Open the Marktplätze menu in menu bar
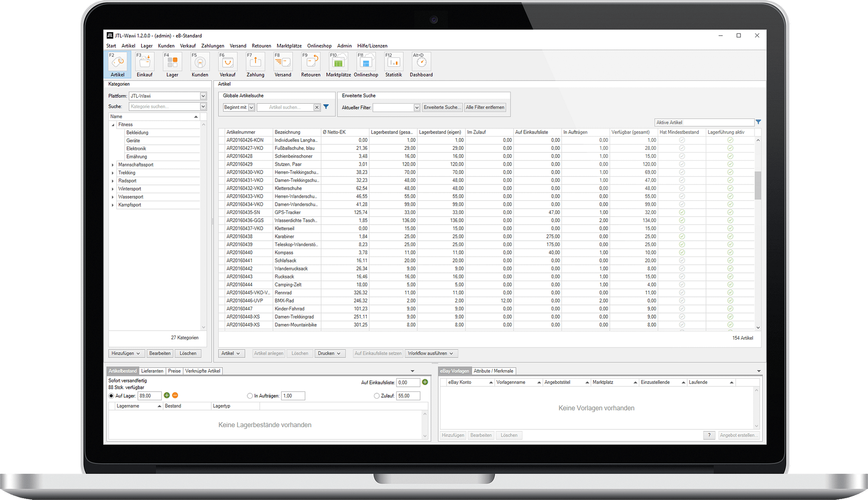Screen dimensions: 868x500 point(289,46)
